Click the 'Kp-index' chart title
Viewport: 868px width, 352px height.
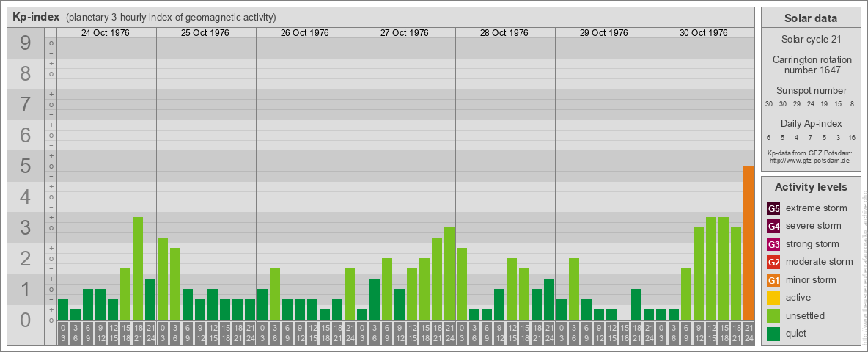click(36, 17)
